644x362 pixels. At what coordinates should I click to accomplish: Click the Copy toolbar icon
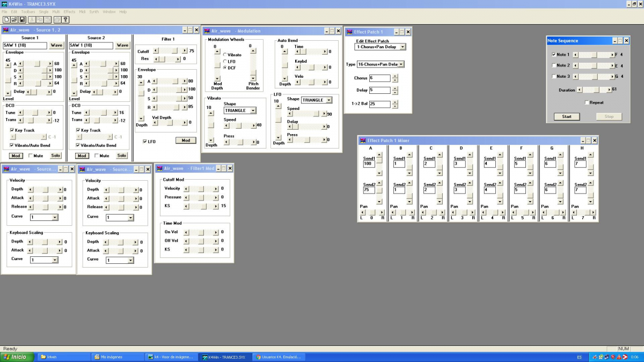point(39,20)
